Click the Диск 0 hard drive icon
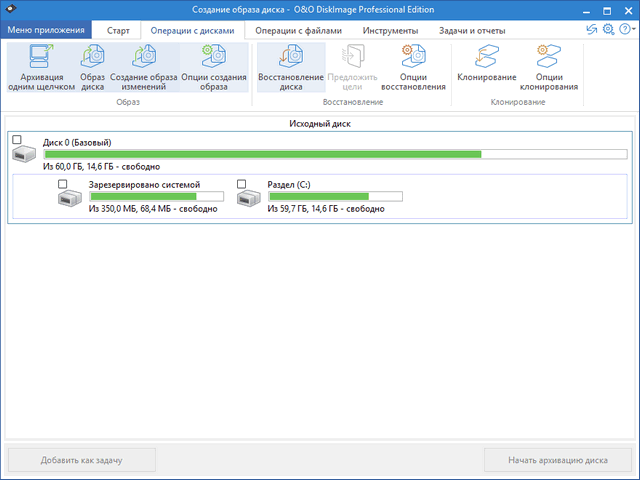Screen dimensions: 640x480 (x=24, y=154)
